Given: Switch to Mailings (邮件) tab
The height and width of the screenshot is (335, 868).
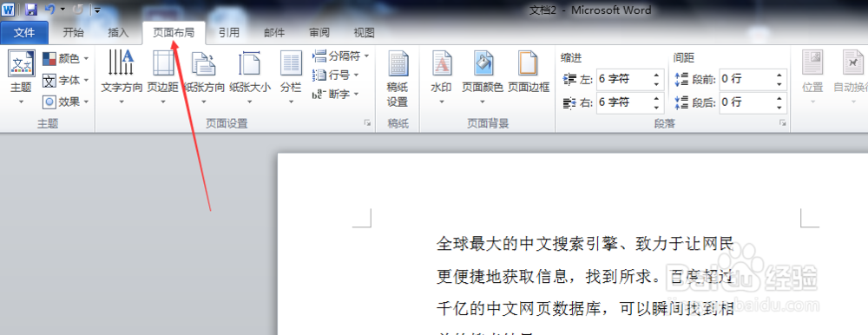Looking at the screenshot, I should point(274,33).
